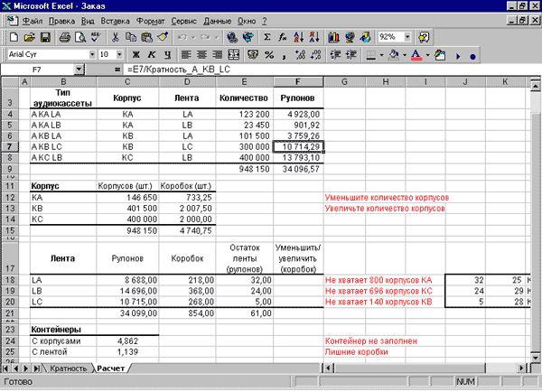Open the Вставка menu

click(115, 21)
